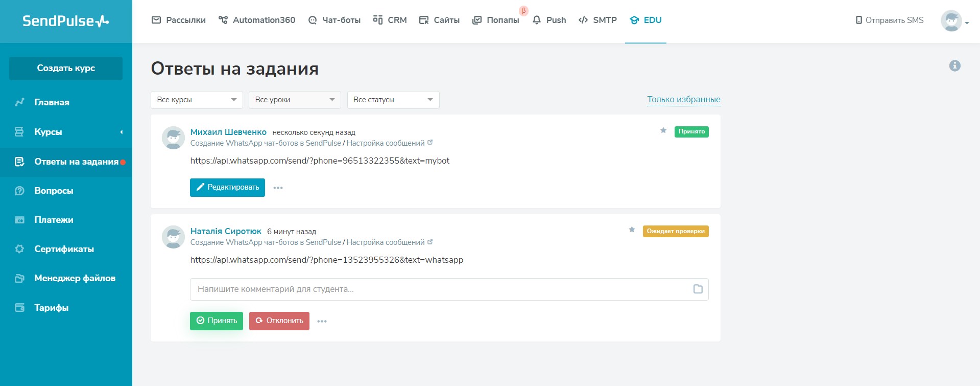Image resolution: width=980 pixels, height=386 pixels.
Task: Open the Все статусы dropdown
Action: click(x=393, y=100)
